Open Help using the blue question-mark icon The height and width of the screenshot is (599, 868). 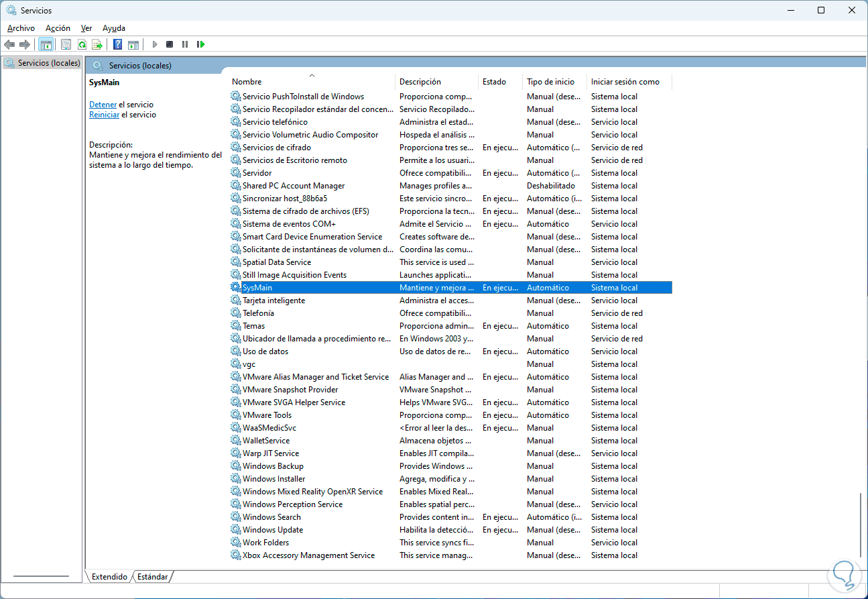click(117, 44)
